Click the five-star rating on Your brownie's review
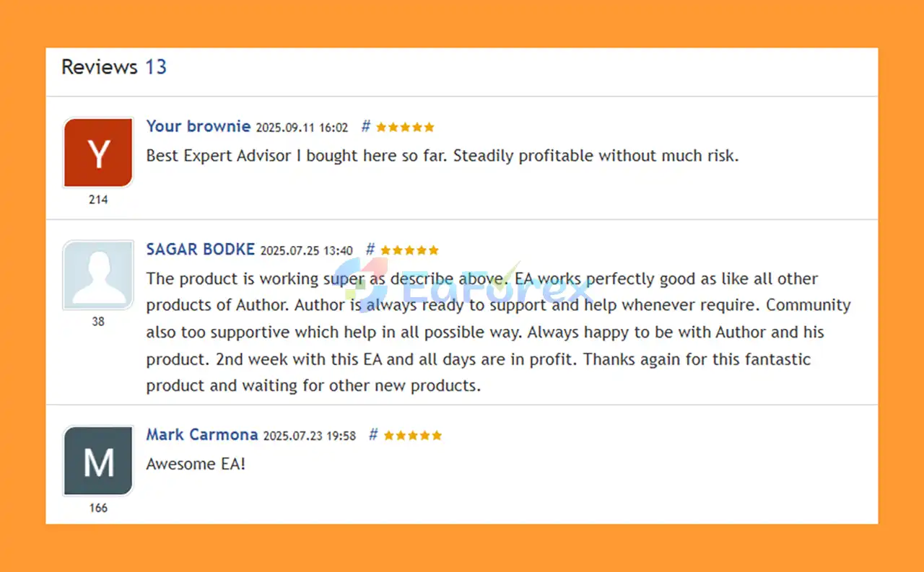Screen dimensions: 924x572 coord(405,127)
